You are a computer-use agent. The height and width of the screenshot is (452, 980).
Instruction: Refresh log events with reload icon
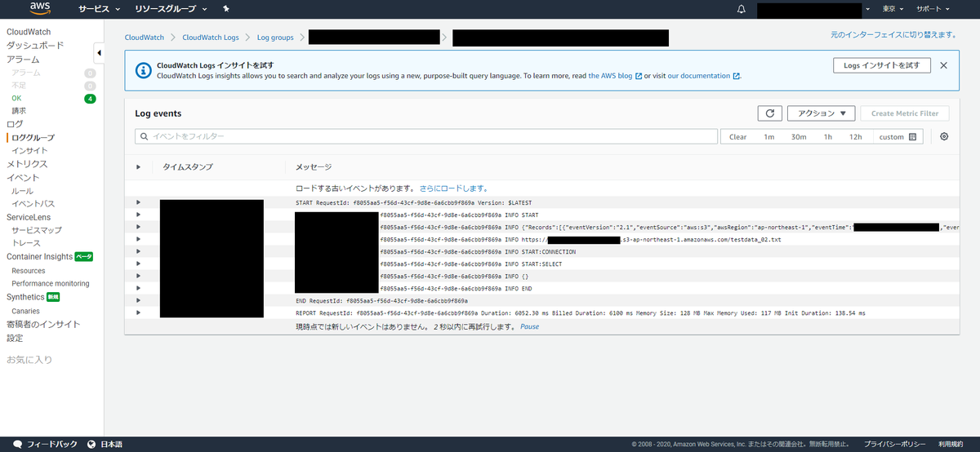coord(769,113)
